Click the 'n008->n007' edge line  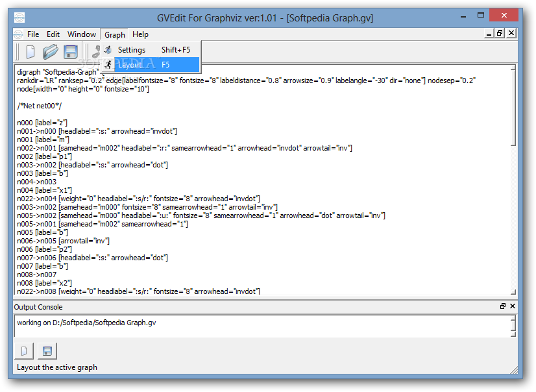tap(36, 275)
